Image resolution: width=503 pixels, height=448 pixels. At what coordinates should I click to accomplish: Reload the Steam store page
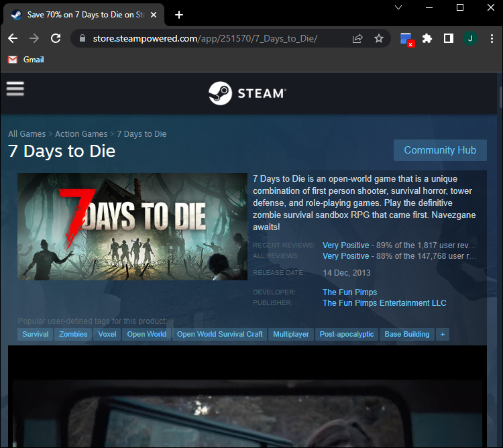point(56,38)
